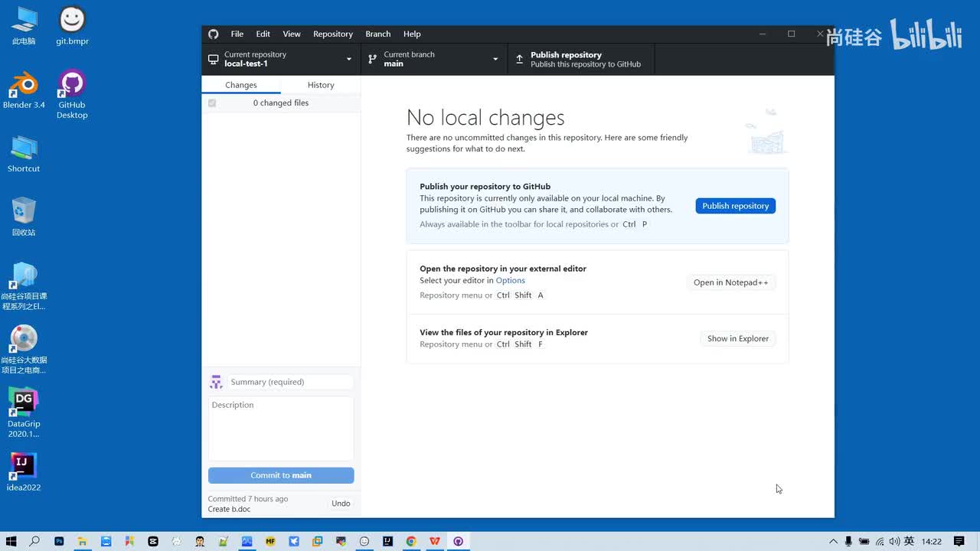Open the Edit menu
Viewport: 980px width, 551px height.
[263, 34]
